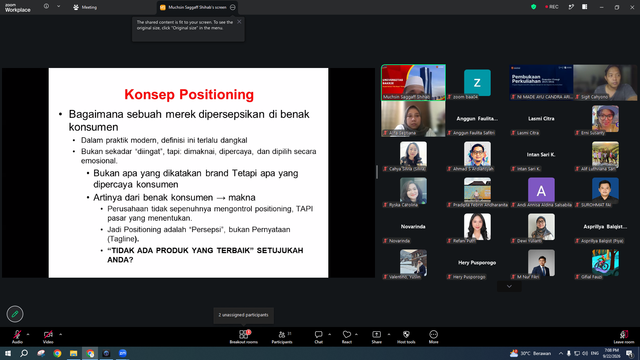This screenshot has width=640, height=360.
Task: Click the annotate pencil icon
Action: click(x=15, y=314)
